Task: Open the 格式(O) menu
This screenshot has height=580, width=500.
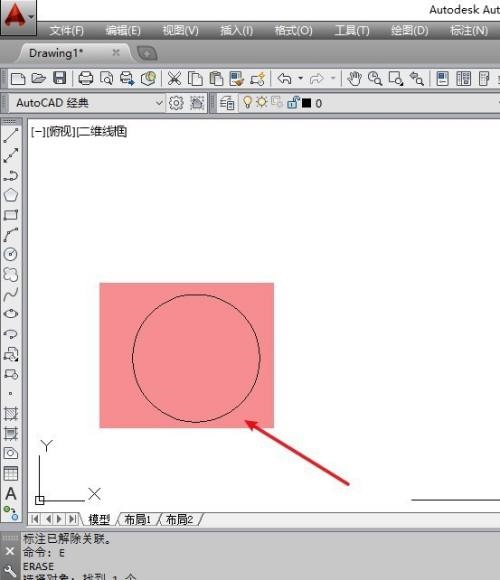Action: [294, 30]
